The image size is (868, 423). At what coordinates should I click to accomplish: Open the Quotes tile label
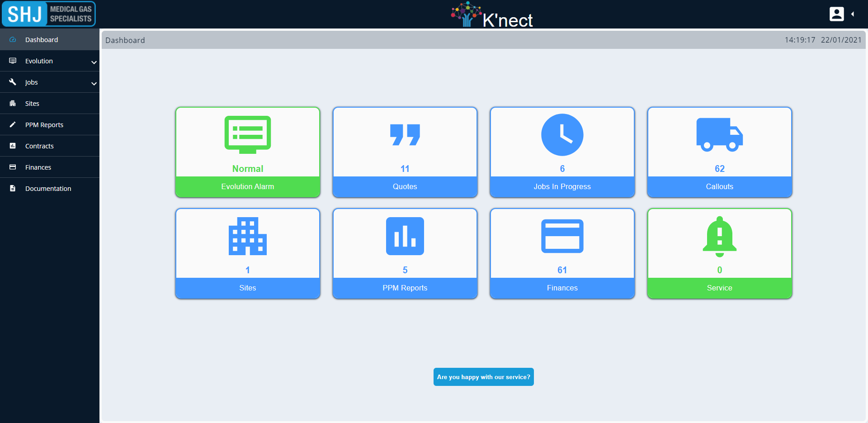pos(405,186)
